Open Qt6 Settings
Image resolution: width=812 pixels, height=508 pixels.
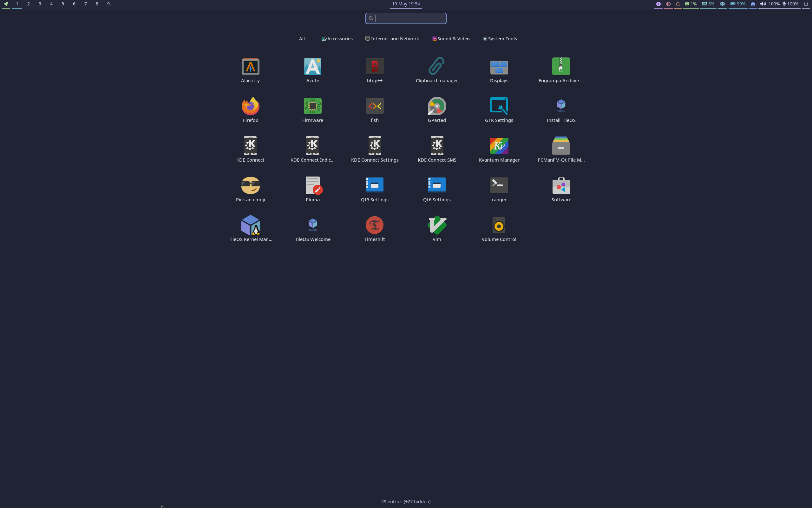[x=436, y=190]
